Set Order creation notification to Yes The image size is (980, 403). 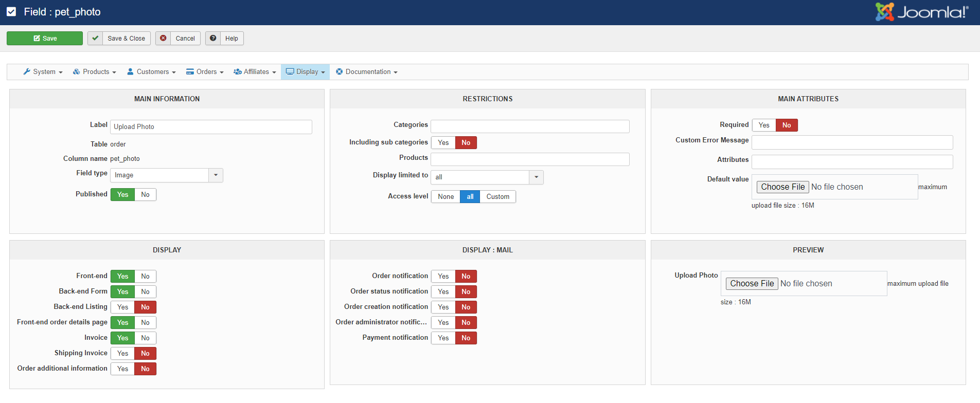coord(443,307)
